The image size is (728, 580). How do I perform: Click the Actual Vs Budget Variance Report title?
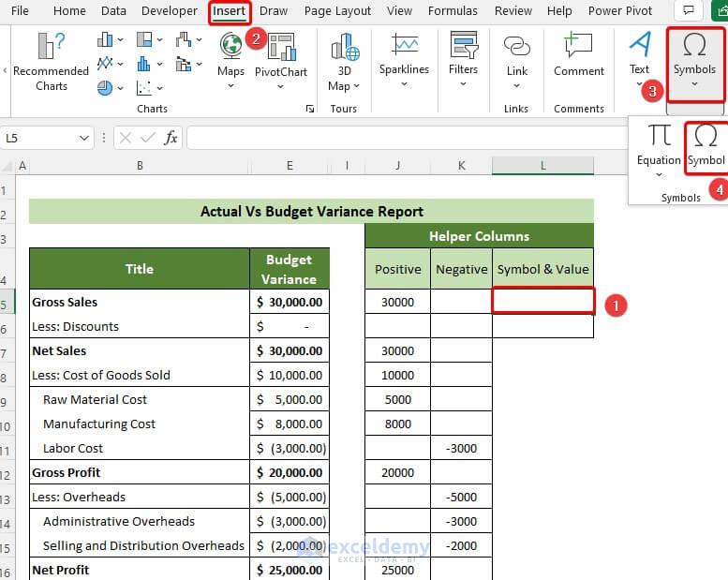(312, 212)
